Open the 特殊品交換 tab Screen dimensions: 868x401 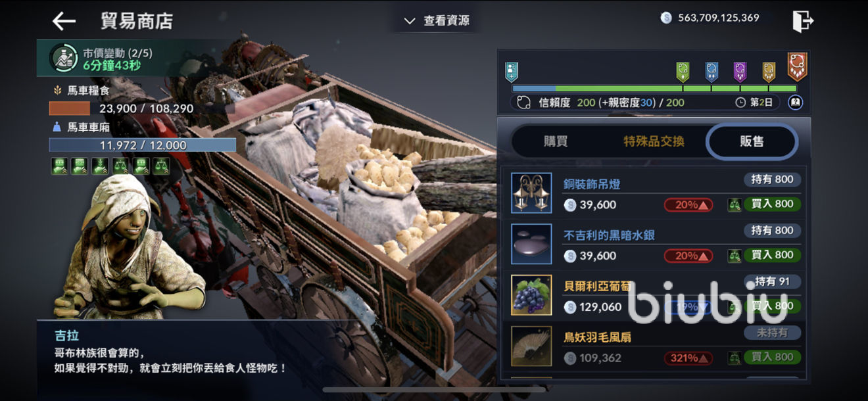(654, 141)
